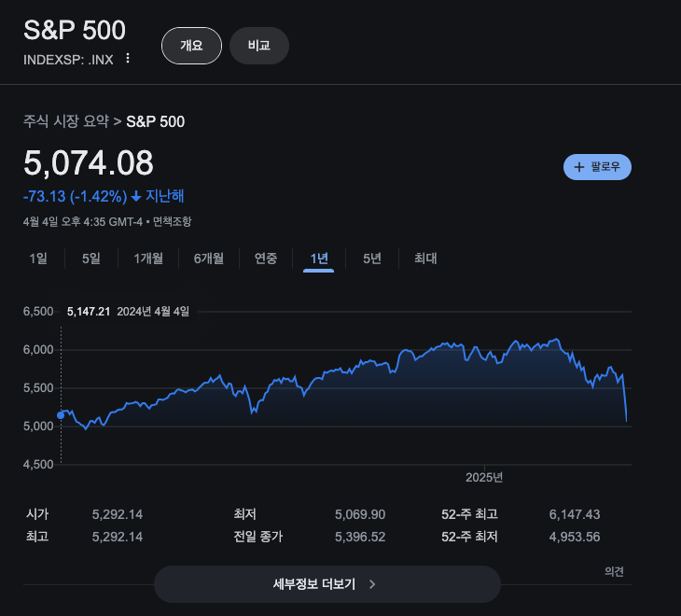Expand 세부정보 더보기 details

[x=327, y=584]
